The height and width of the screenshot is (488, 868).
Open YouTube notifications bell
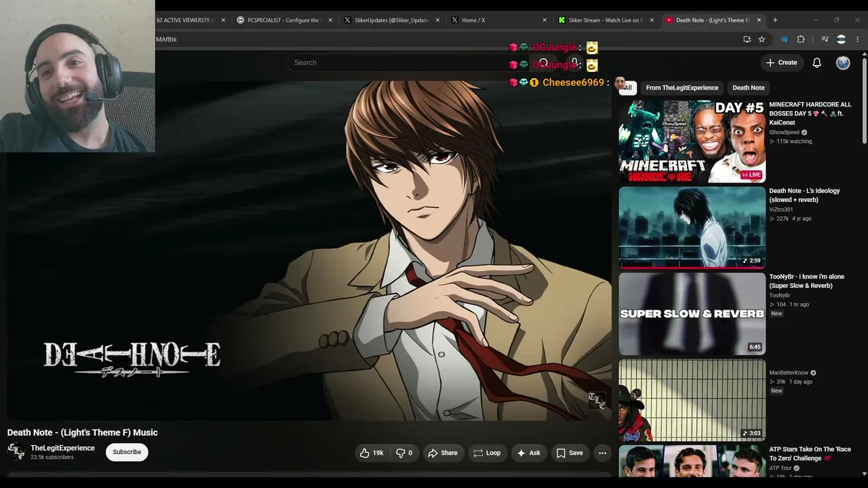coord(817,62)
